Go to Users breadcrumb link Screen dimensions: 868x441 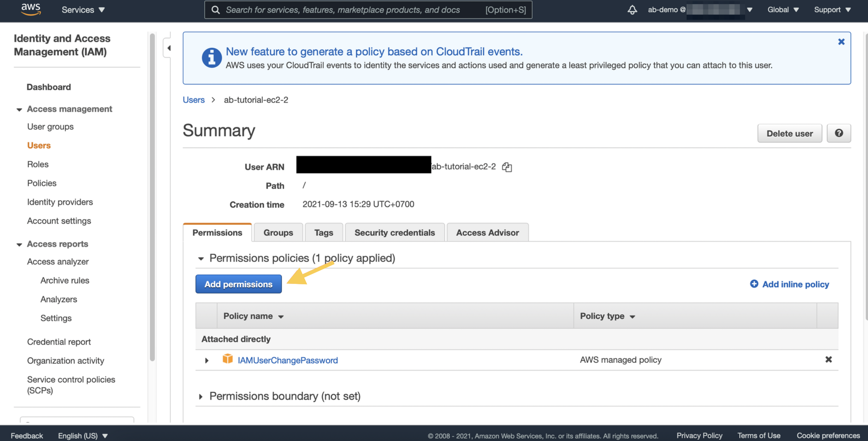click(193, 100)
